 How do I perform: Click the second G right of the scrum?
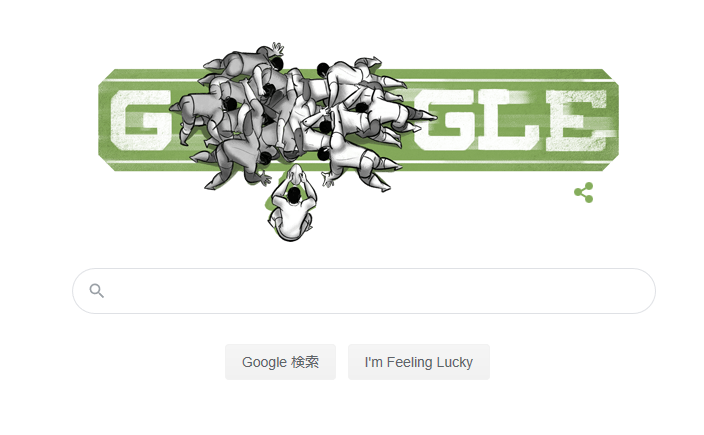click(444, 121)
